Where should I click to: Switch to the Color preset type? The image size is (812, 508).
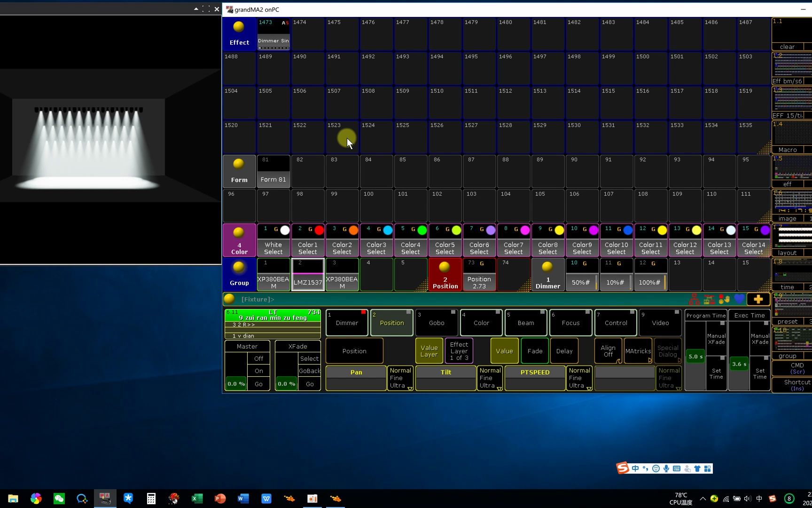point(481,323)
